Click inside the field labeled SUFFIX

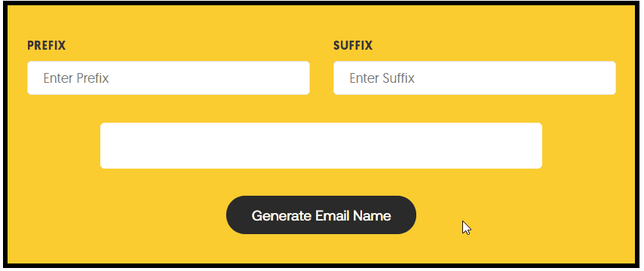pos(474,78)
